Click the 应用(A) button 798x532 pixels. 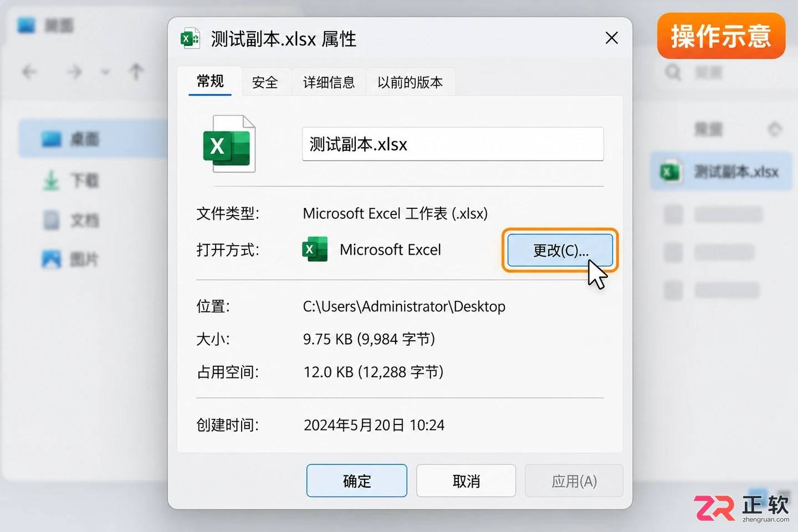574,480
